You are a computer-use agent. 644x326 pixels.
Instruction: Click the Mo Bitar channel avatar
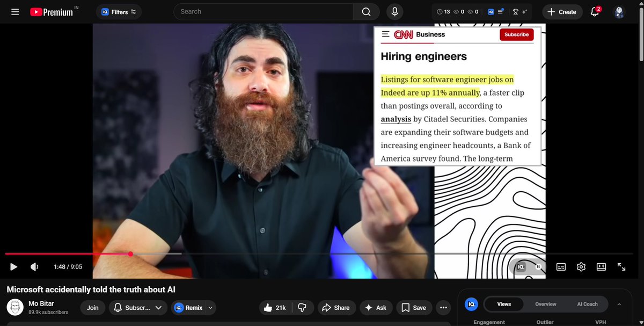pos(16,308)
